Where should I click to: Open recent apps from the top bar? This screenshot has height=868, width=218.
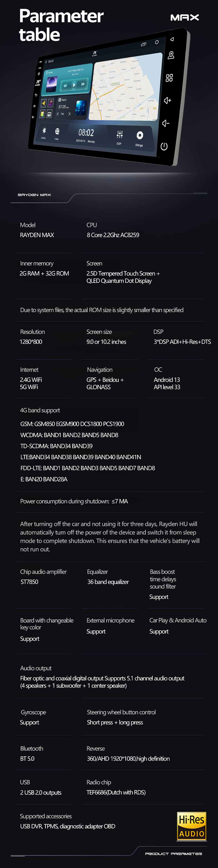click(144, 44)
